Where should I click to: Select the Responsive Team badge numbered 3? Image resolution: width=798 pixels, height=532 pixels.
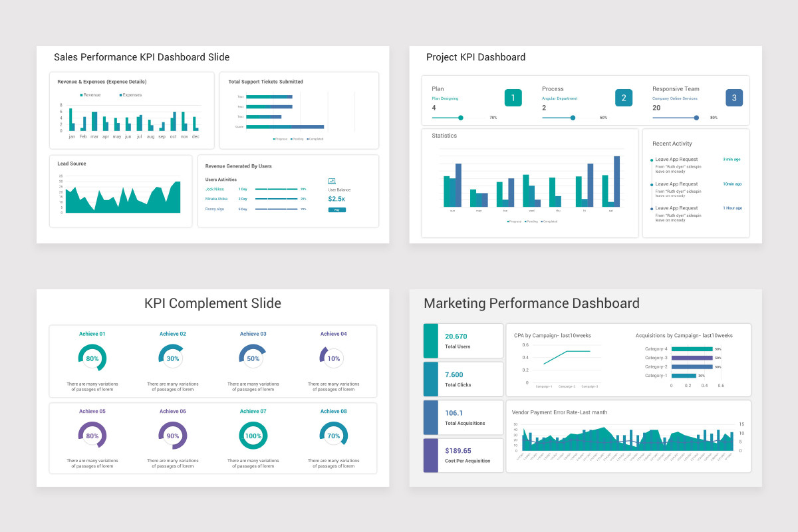click(734, 98)
